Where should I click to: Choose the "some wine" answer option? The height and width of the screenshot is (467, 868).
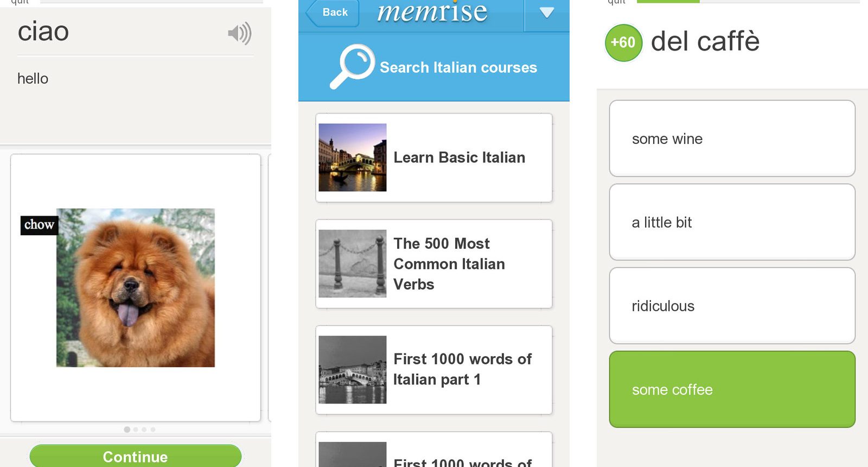click(732, 138)
